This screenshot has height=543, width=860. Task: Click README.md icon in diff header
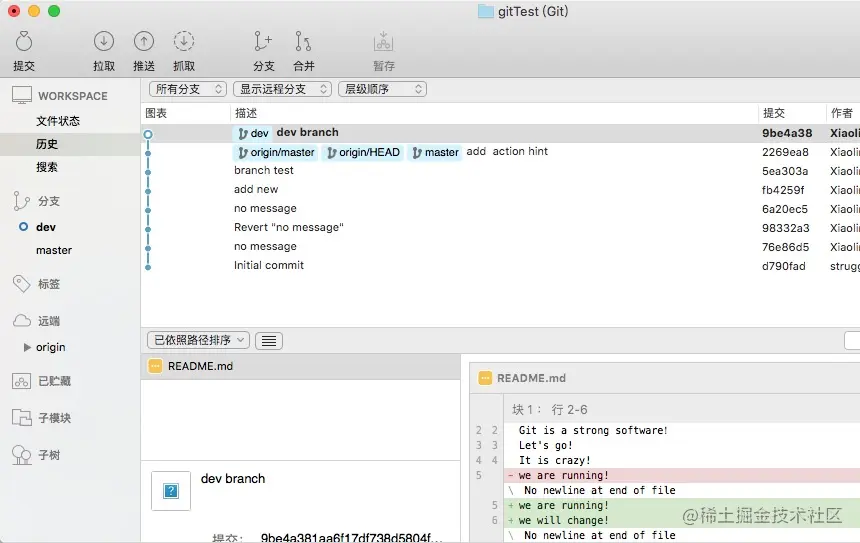(485, 378)
